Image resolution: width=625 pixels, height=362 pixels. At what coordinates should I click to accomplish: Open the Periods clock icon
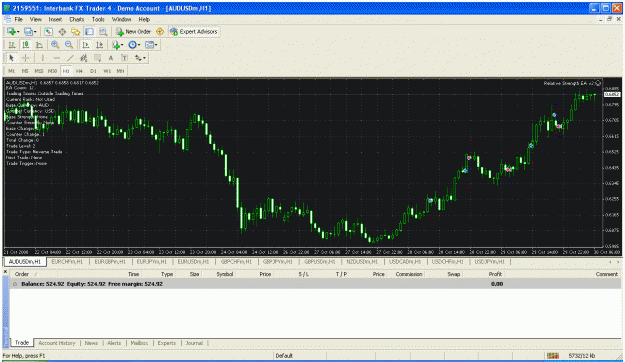[x=132, y=45]
